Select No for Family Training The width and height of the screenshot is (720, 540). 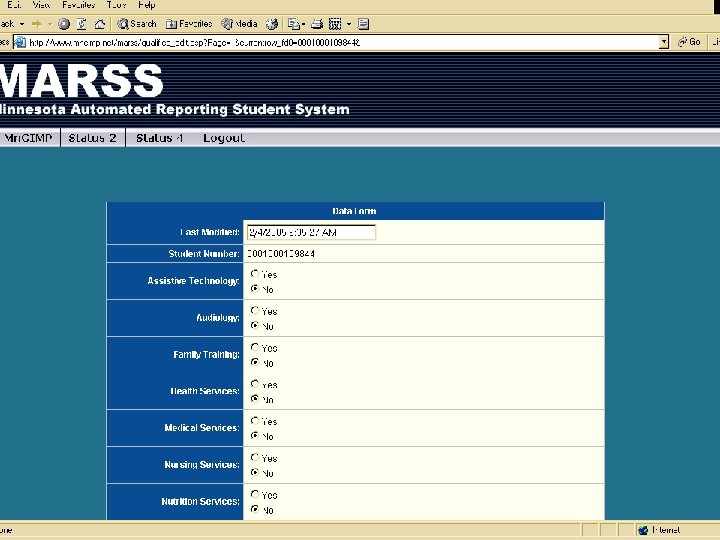(x=255, y=362)
